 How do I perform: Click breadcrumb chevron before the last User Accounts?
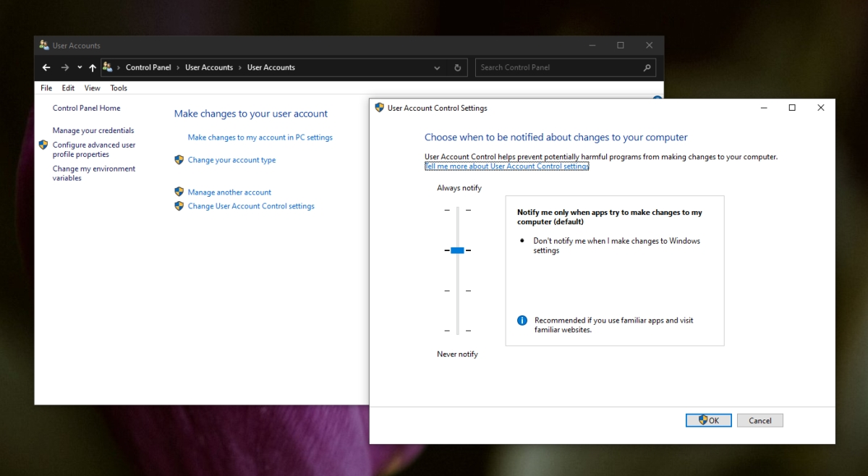click(240, 67)
